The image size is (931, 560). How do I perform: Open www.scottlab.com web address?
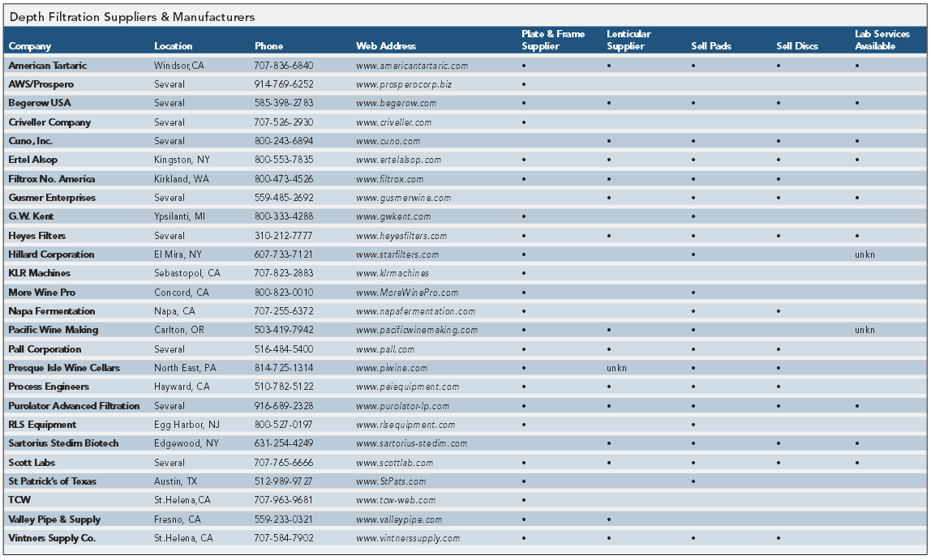(x=394, y=463)
